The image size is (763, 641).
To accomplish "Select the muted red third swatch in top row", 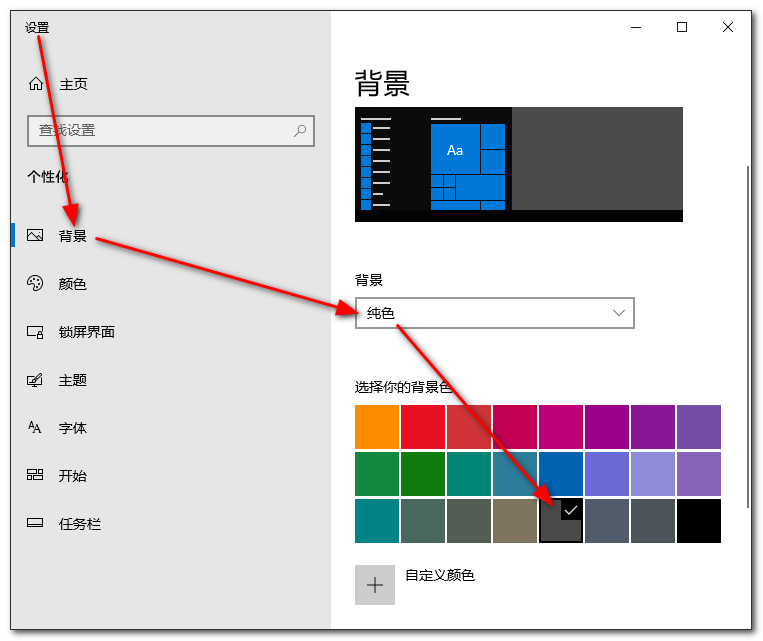I will [469, 427].
